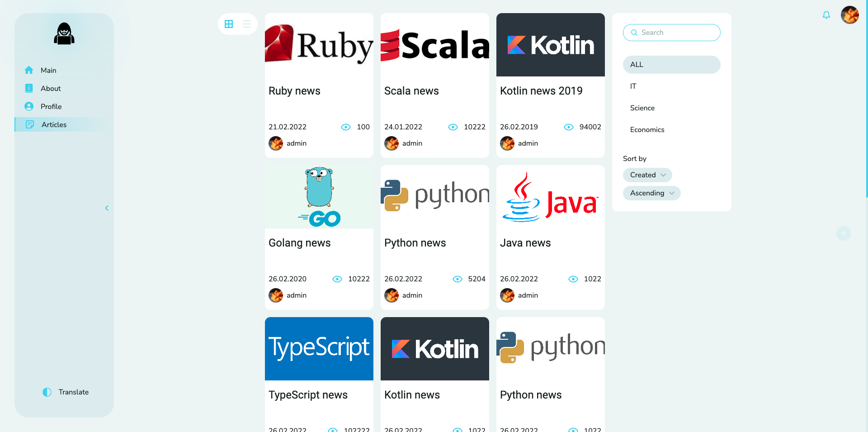The image size is (868, 432).
Task: Click the Sort by label
Action: point(635,159)
